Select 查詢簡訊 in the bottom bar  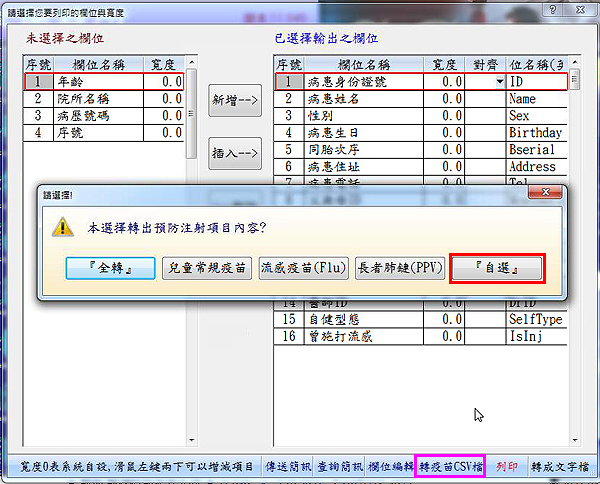339,466
